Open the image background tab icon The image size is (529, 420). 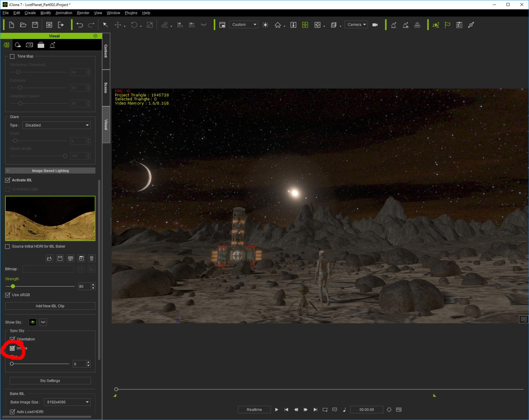[x=29, y=45]
